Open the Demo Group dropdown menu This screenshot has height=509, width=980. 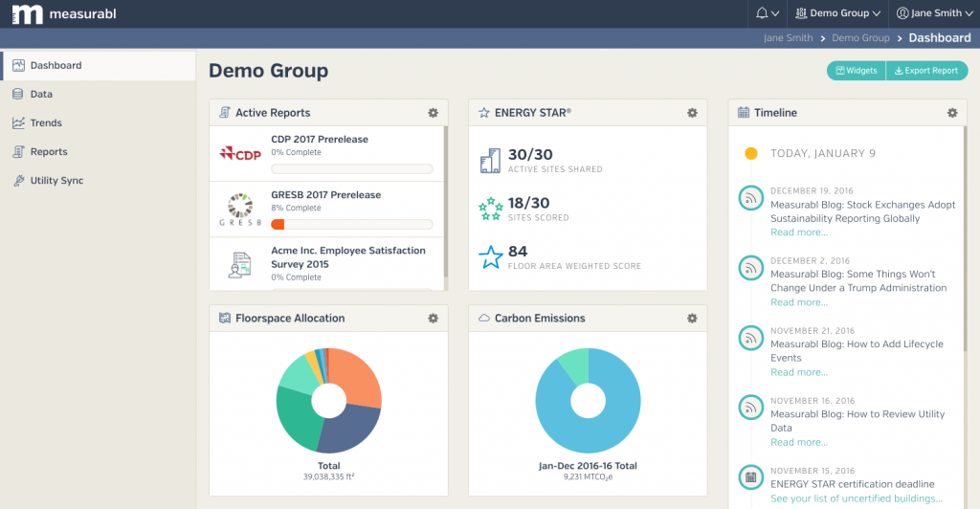(837, 13)
